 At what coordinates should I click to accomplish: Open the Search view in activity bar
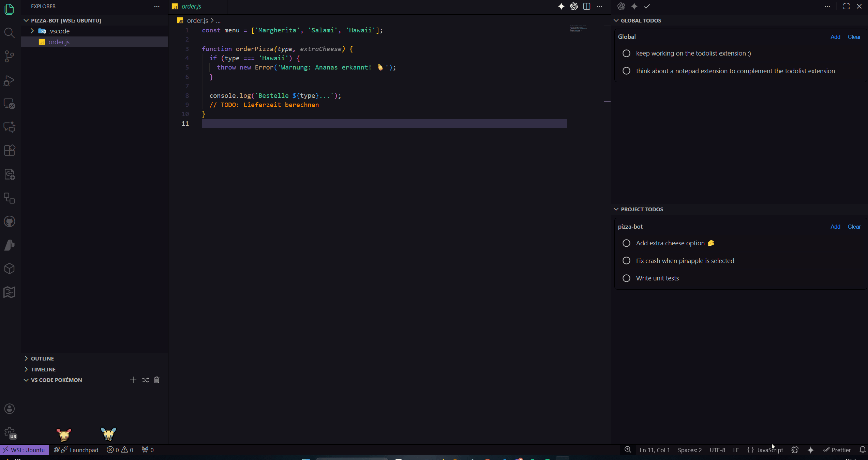9,33
